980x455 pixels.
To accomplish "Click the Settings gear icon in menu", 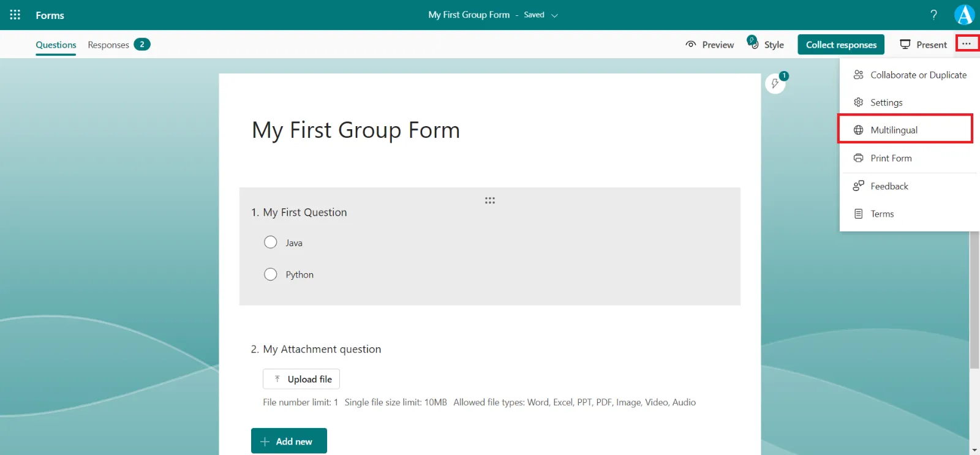I will click(859, 102).
